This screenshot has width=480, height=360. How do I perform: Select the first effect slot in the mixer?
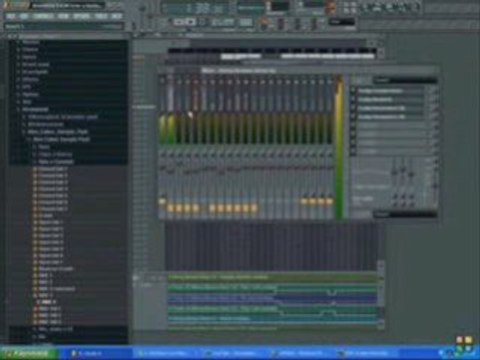pyautogui.click(x=391, y=91)
